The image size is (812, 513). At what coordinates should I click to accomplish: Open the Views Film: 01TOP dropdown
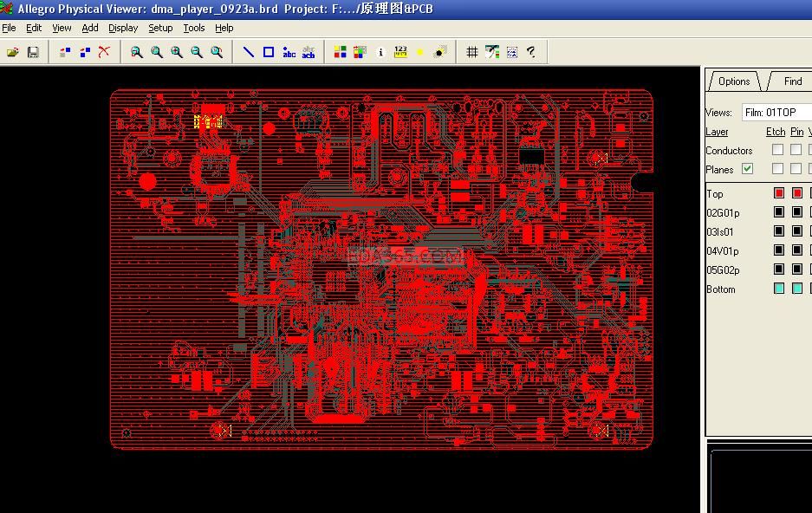776,113
